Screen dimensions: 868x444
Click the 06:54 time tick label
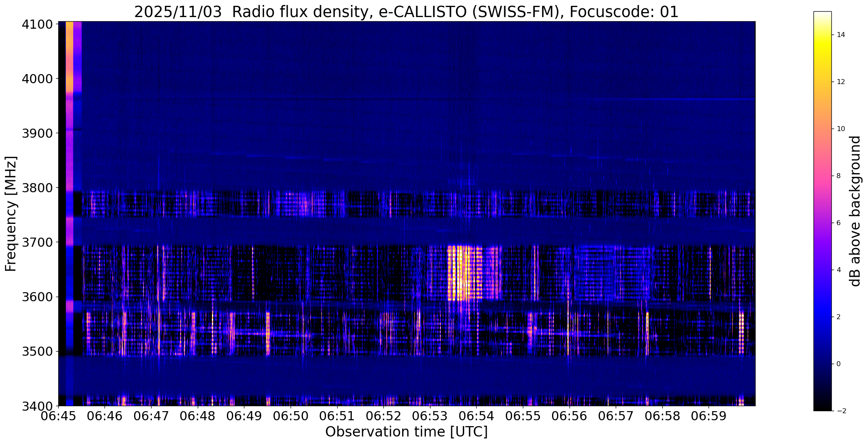pyautogui.click(x=476, y=416)
